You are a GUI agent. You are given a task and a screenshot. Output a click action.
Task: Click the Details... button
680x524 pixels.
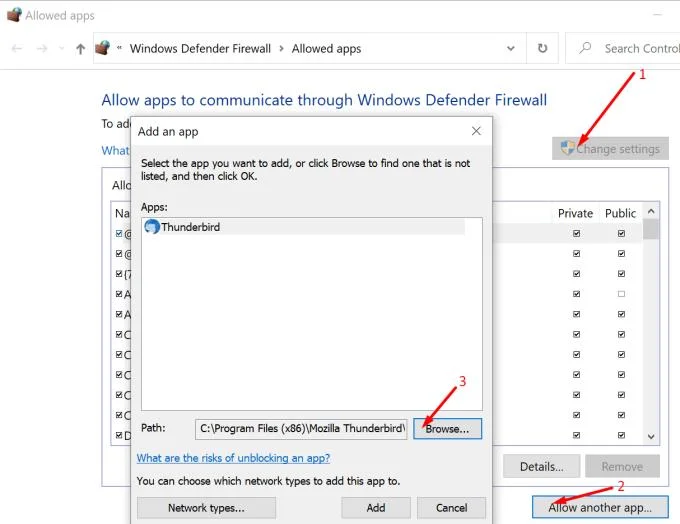(x=542, y=467)
